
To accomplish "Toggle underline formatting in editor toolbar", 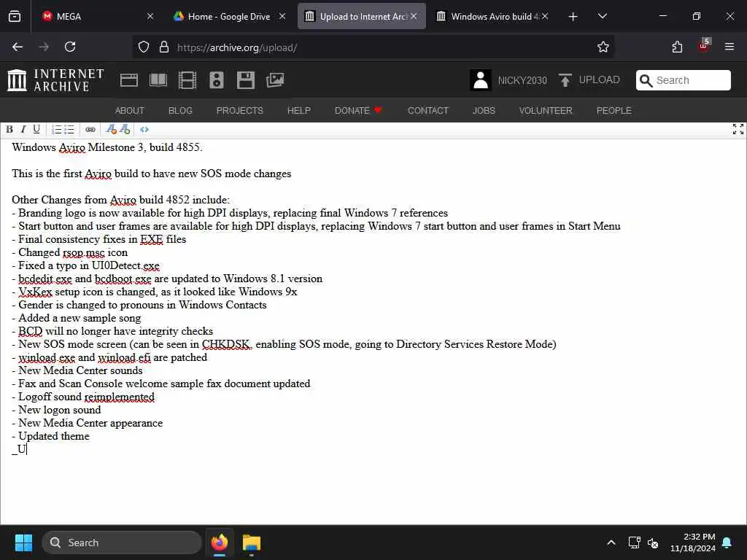I will (36, 130).
